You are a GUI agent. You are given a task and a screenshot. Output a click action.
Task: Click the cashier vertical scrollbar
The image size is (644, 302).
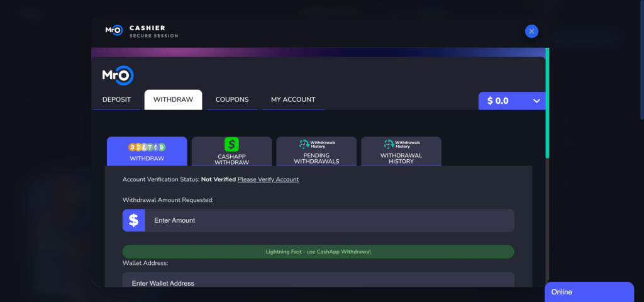[x=547, y=103]
